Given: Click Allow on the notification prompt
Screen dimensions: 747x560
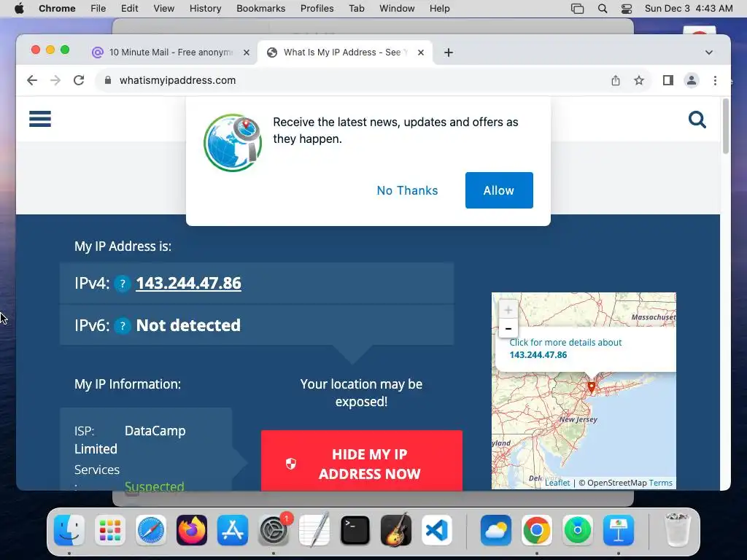Looking at the screenshot, I should point(499,190).
